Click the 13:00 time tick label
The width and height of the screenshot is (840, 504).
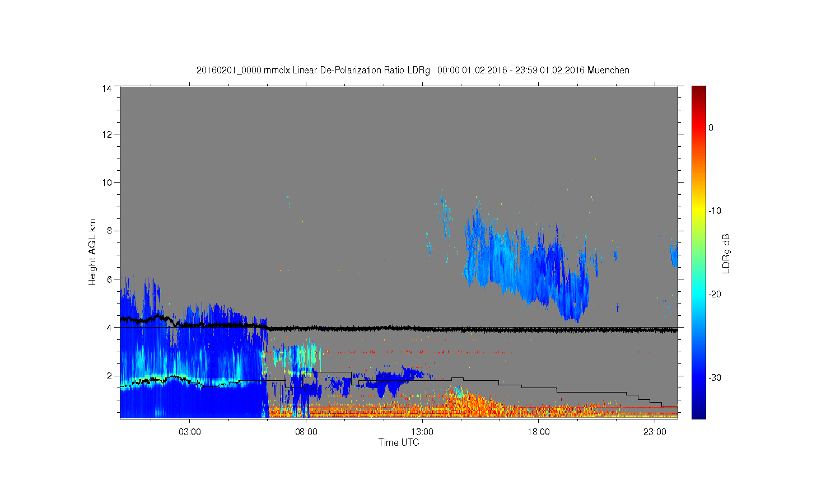click(x=422, y=432)
